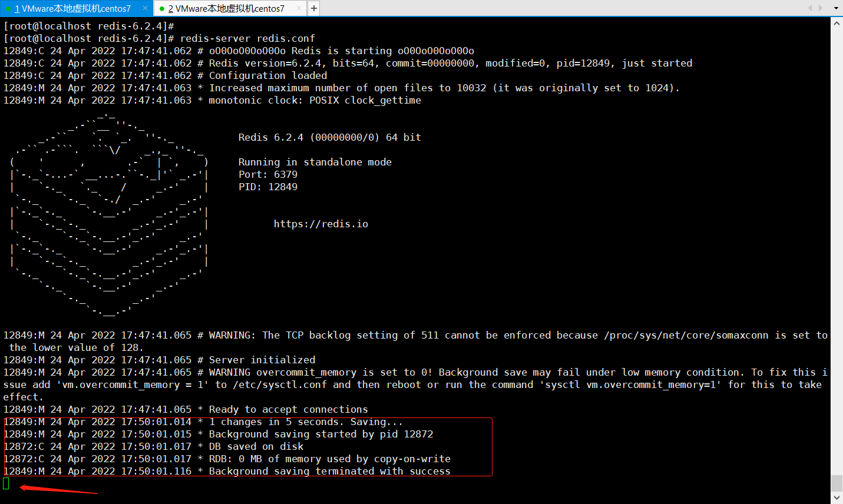Click the 'Configuration loaded' log line
The width and height of the screenshot is (843, 504).
165,75
